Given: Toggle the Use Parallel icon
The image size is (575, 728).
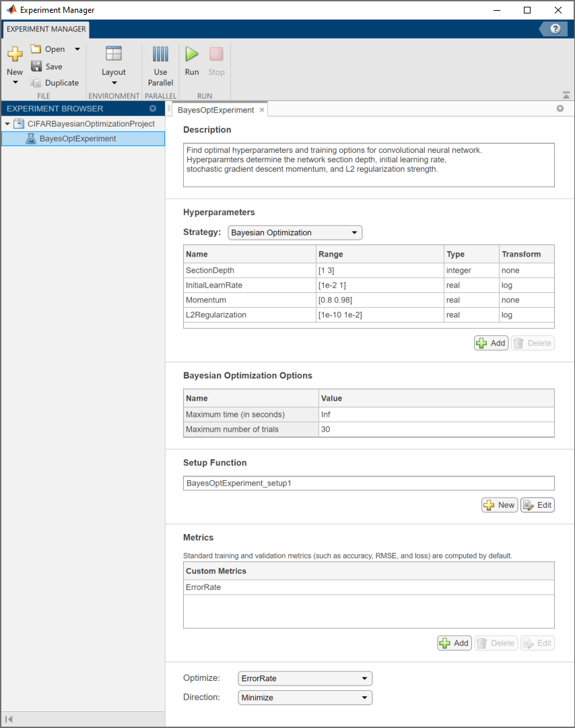Looking at the screenshot, I should coord(160,55).
